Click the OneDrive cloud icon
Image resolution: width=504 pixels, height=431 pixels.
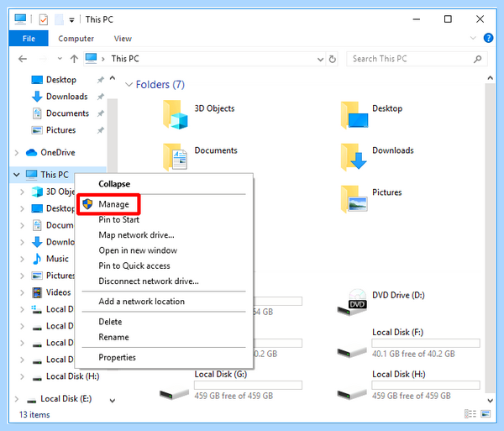tap(32, 152)
